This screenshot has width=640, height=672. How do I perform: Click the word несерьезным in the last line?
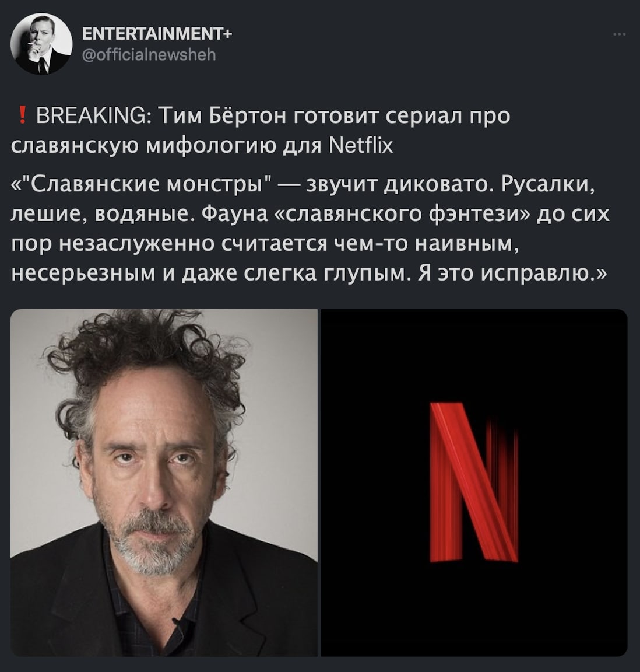[83, 274]
